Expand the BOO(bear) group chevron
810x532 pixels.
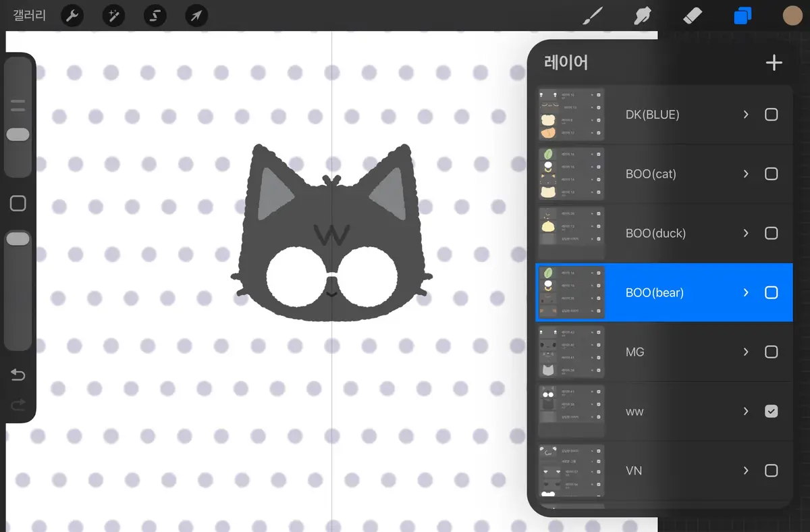(746, 292)
